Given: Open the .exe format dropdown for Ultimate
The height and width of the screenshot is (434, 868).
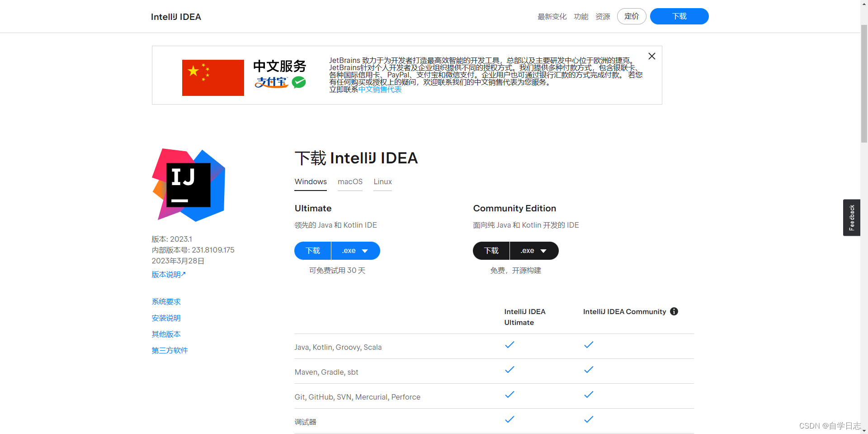Looking at the screenshot, I should coord(356,250).
